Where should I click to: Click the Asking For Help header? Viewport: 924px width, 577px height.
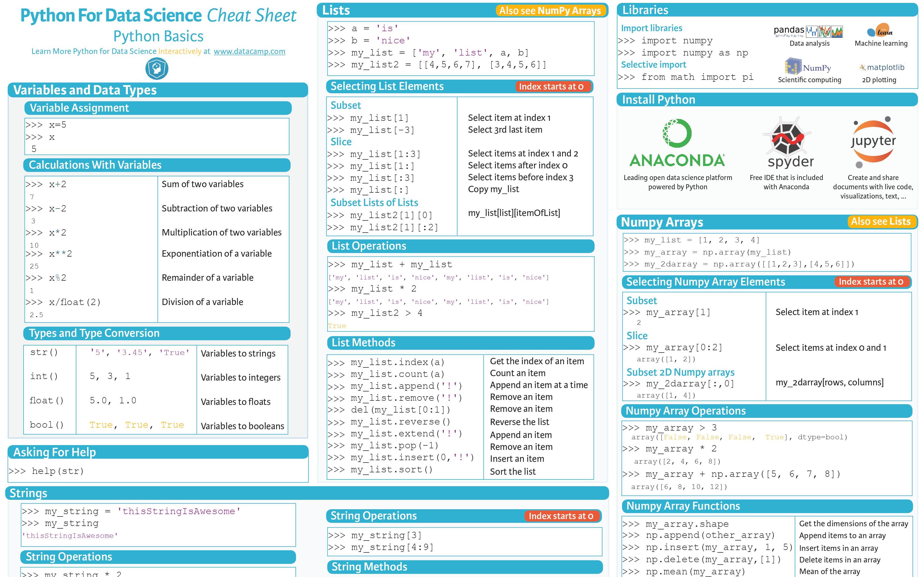[54, 452]
